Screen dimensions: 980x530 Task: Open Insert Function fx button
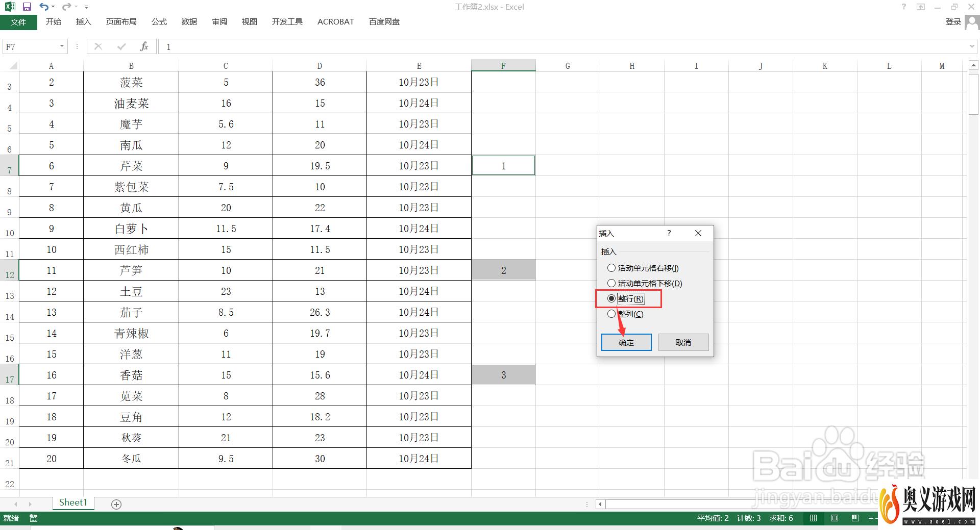click(144, 46)
